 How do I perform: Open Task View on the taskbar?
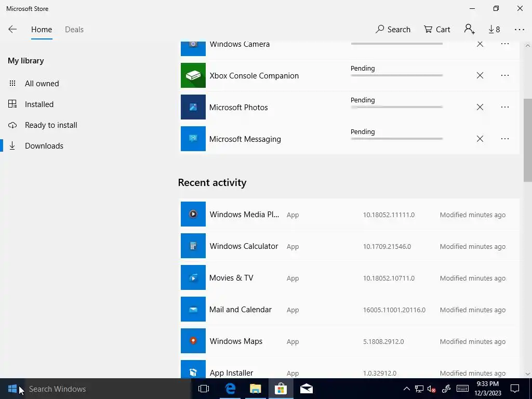coord(204,389)
